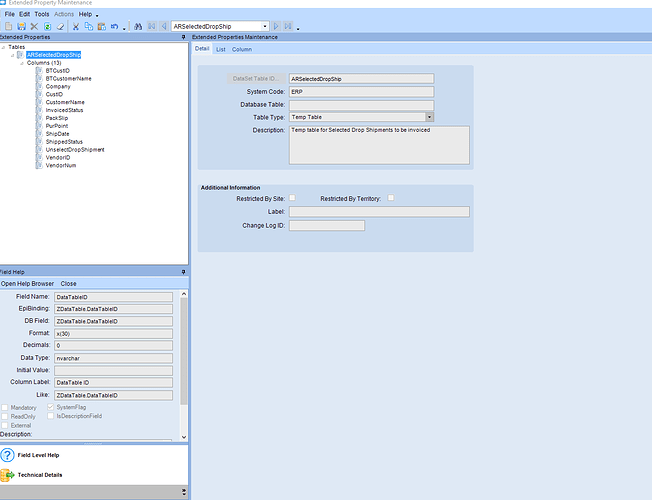Go to the next record arrow
This screenshot has height=500, width=652.
click(x=276, y=26)
